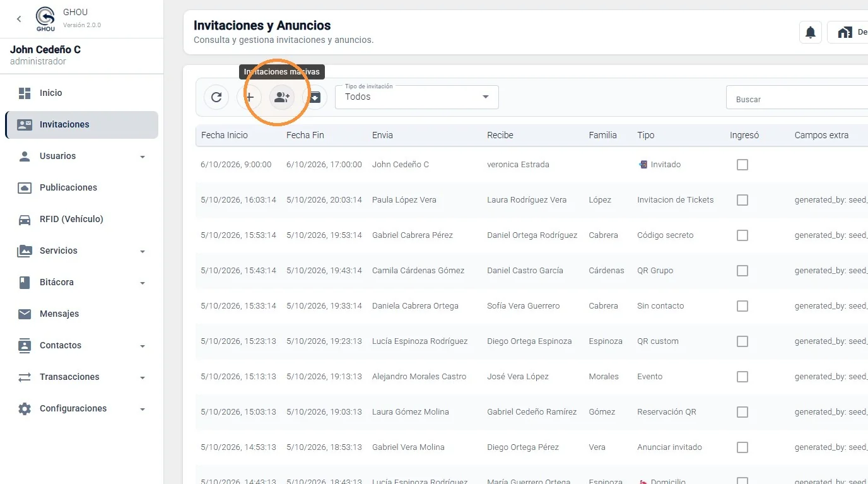This screenshot has height=484, width=868.
Task: Click the plus add invitation button
Action: 249,97
